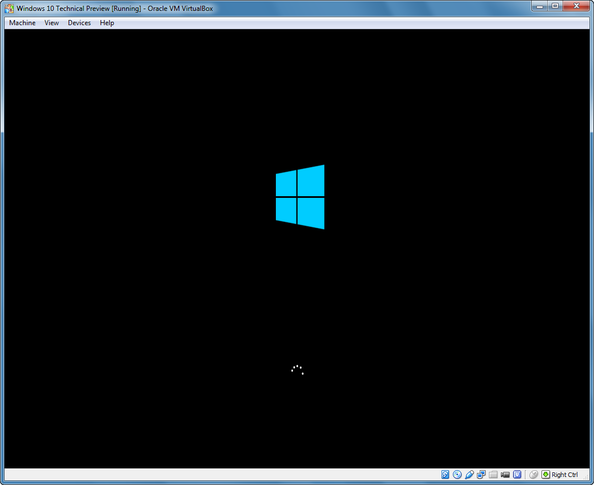This screenshot has width=594, height=485.
Task: Click the mouse integration status icon
Action: click(x=533, y=474)
